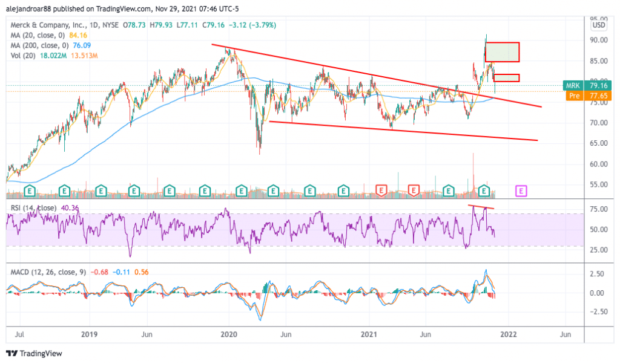Click the 2.50 MACD axis label
620x364 pixels.
tap(596, 273)
